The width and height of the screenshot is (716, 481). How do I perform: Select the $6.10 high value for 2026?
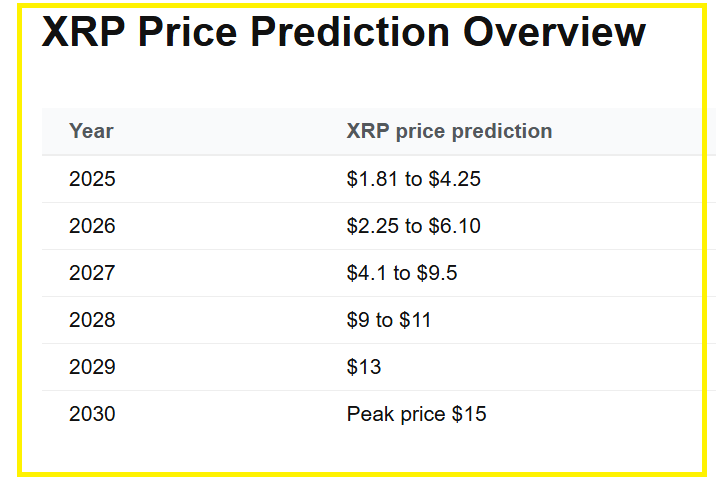click(455, 227)
